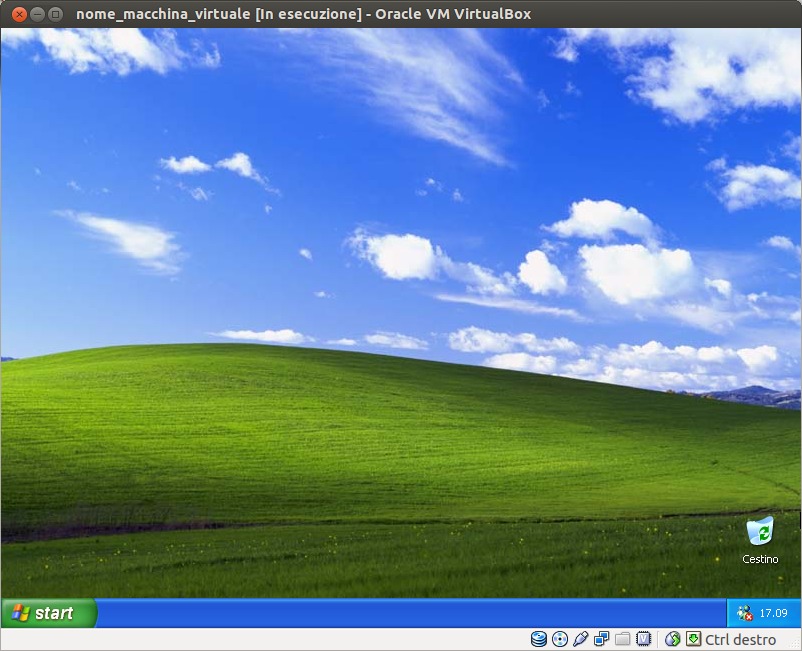Click the hard disk activity status icon
Image resolution: width=802 pixels, height=651 pixels.
coord(539,639)
